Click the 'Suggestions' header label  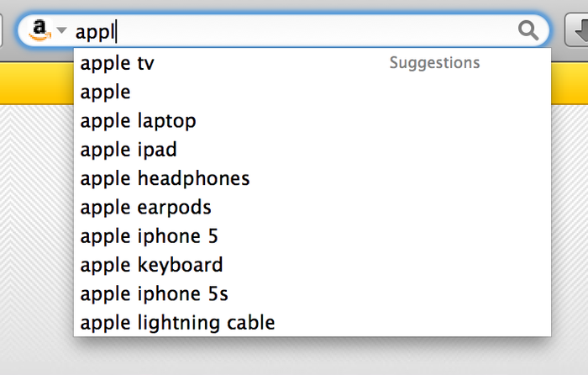(x=434, y=63)
